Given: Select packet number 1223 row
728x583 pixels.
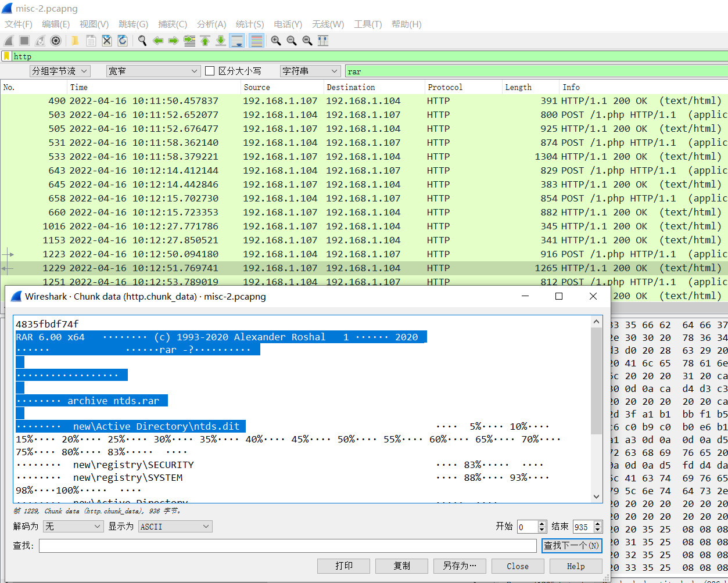Looking at the screenshot, I should click(x=364, y=254).
